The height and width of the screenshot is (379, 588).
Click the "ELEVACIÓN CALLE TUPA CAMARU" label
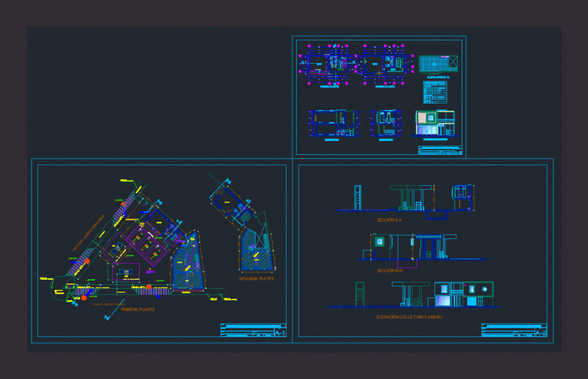(x=409, y=317)
